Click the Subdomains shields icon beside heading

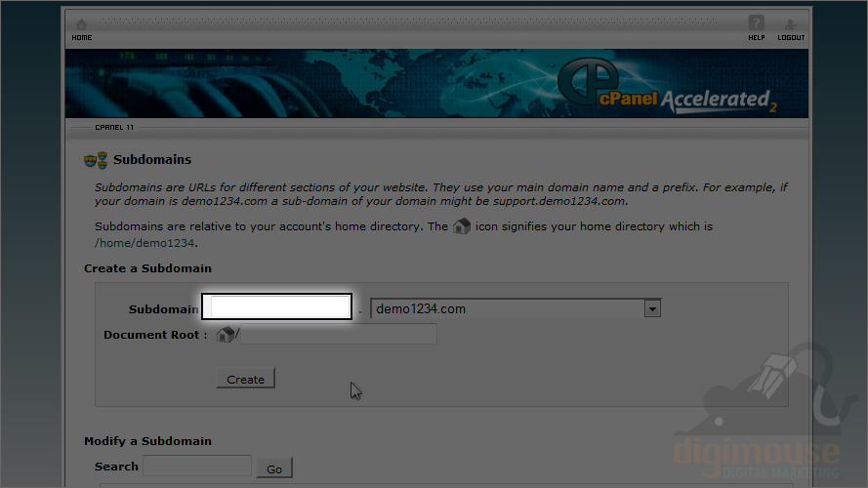(96, 160)
